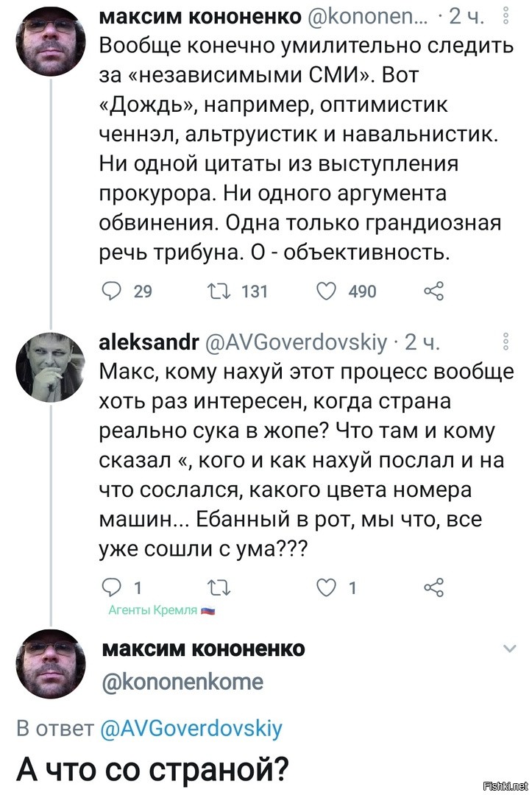Viewport: 532px width, 795px height.
Task: Open @kononenkome handle on bottom tweet
Action: [183, 682]
